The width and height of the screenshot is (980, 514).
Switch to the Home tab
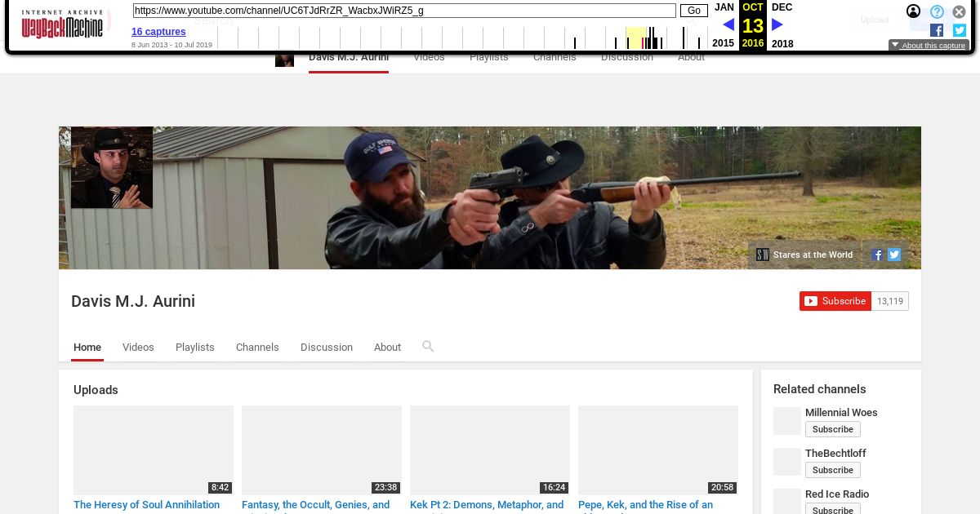87,348
